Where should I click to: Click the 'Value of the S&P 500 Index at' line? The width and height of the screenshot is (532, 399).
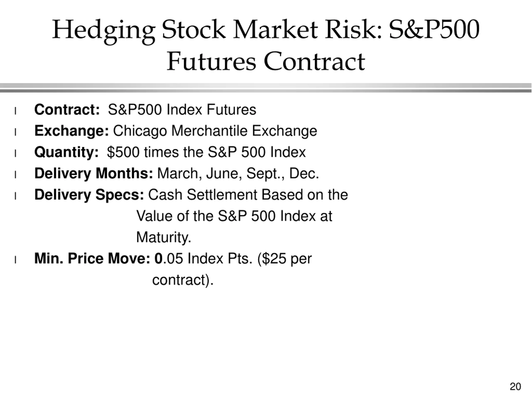click(x=234, y=216)
